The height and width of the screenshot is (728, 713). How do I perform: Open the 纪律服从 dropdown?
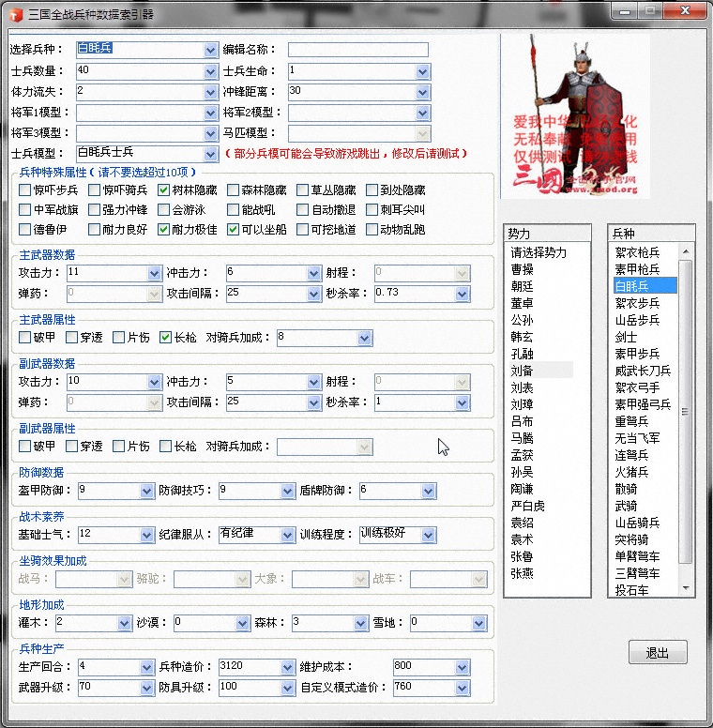(x=286, y=535)
